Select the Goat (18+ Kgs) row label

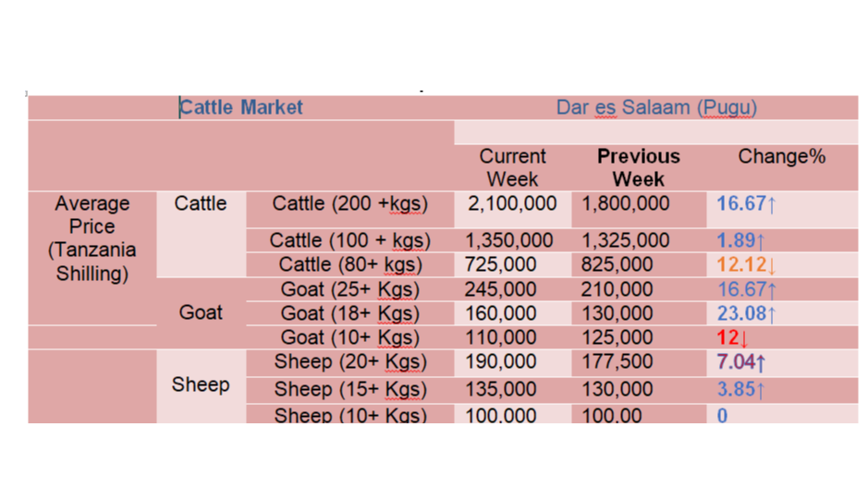pos(349,313)
